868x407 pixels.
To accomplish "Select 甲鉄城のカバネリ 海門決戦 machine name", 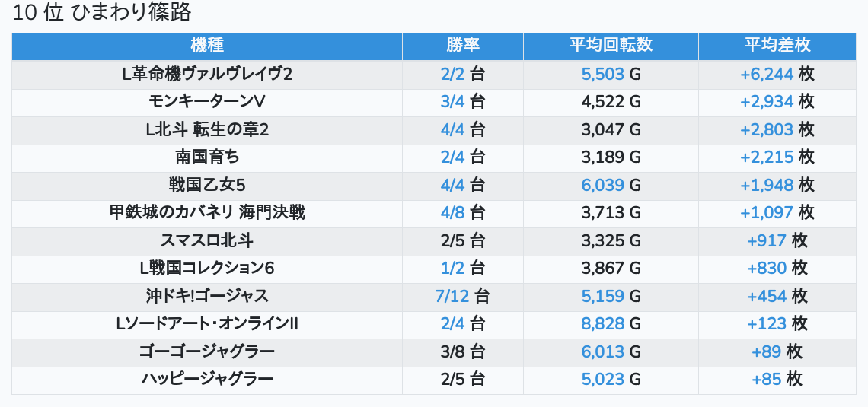I will 207,213.
